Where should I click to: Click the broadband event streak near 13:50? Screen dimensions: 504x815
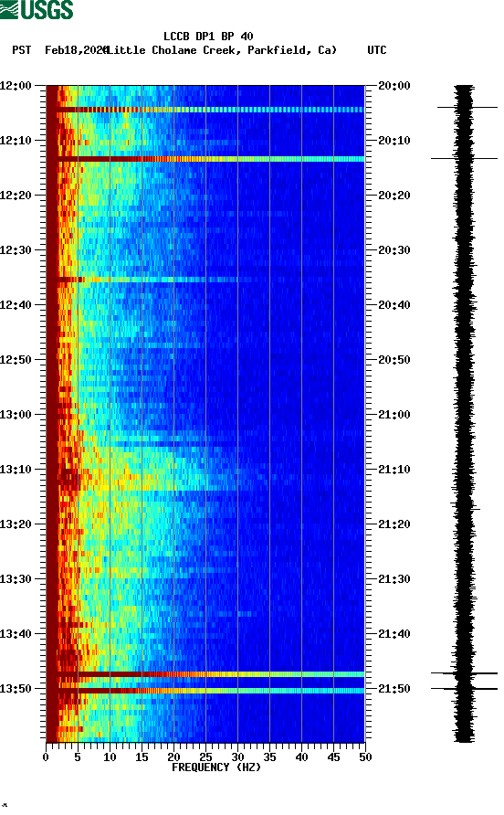[205, 691]
